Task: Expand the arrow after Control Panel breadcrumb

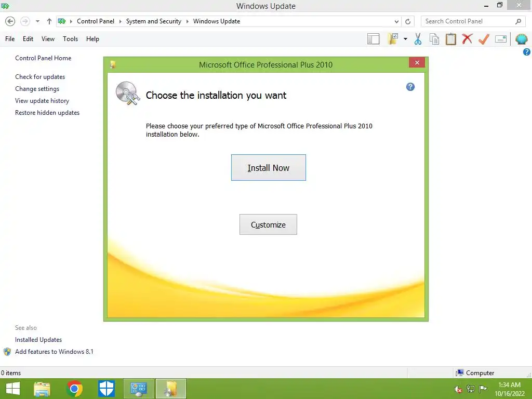Action: (x=120, y=21)
